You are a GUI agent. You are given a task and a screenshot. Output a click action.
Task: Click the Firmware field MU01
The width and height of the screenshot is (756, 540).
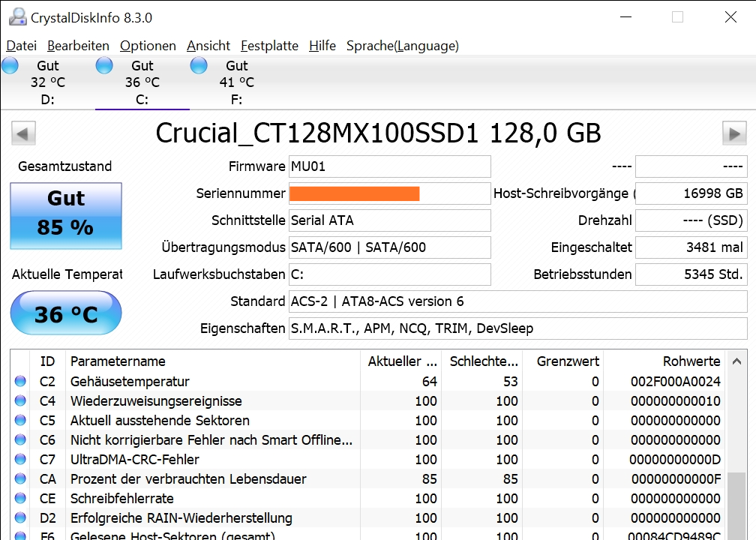click(389, 166)
